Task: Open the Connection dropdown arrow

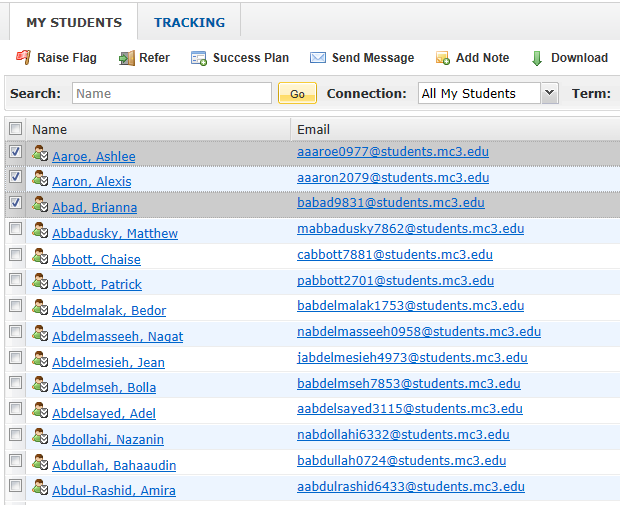Action: tap(550, 93)
